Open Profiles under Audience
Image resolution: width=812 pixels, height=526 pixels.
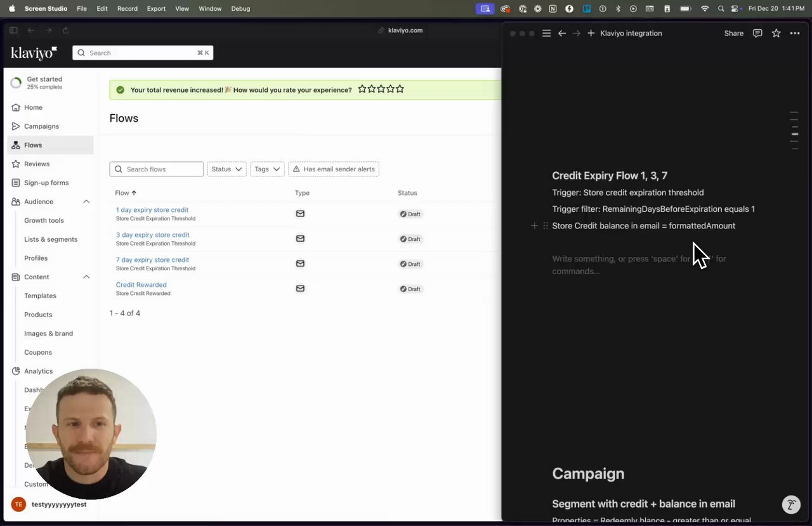pyautogui.click(x=36, y=258)
